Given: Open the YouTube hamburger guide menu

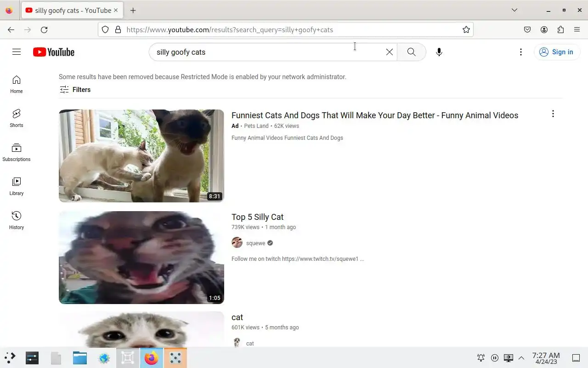Looking at the screenshot, I should pyautogui.click(x=17, y=52).
